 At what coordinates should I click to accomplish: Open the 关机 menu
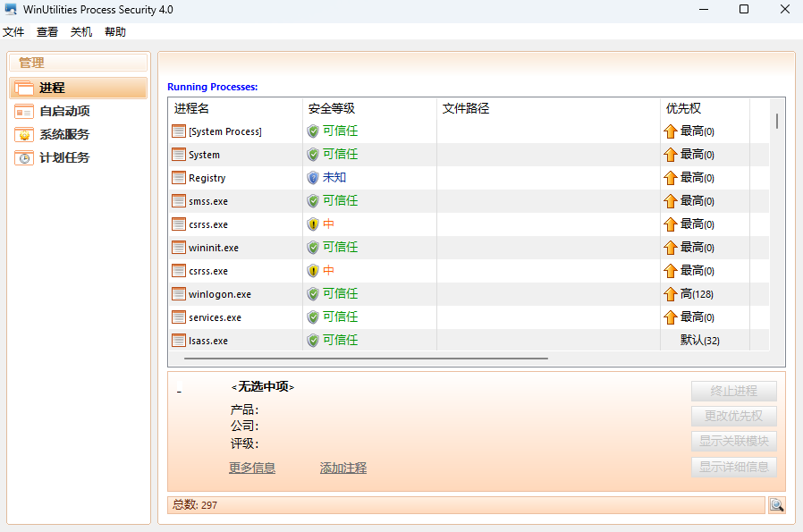(x=81, y=31)
